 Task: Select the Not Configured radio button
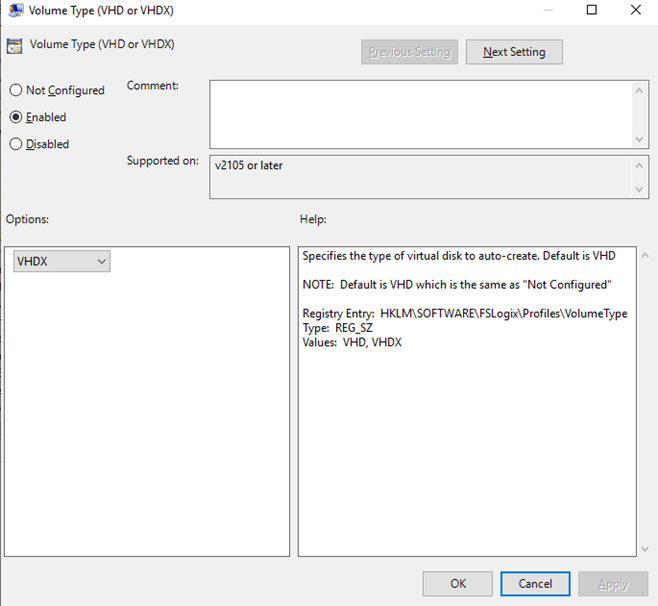coord(16,90)
